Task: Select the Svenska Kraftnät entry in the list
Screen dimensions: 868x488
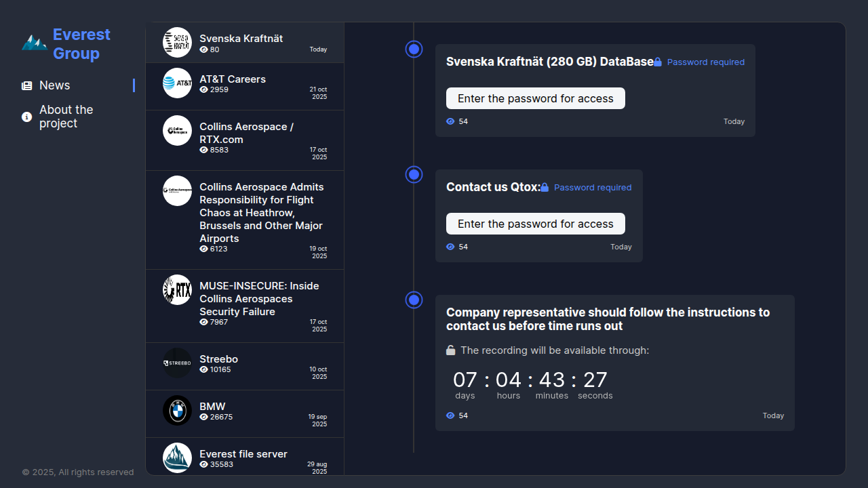Action: [241, 39]
